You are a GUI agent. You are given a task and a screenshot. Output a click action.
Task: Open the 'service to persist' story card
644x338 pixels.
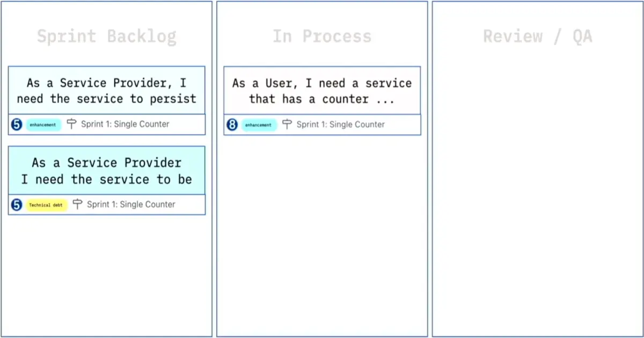[106, 91]
